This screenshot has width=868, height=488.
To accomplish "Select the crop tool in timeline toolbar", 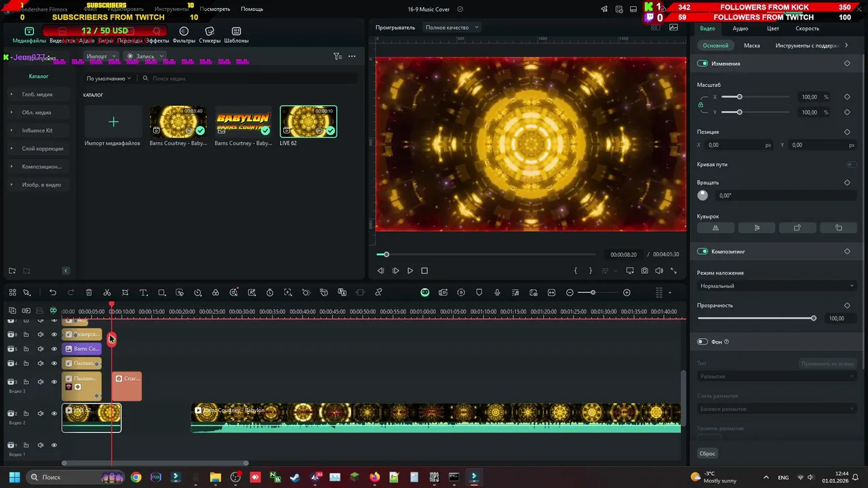I will click(125, 292).
